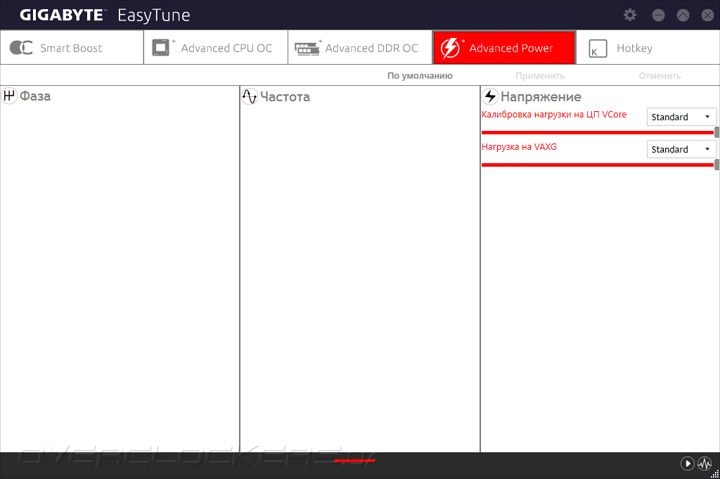The height and width of the screenshot is (479, 720).
Task: Click the Частота frequency wave icon
Action: 249,96
